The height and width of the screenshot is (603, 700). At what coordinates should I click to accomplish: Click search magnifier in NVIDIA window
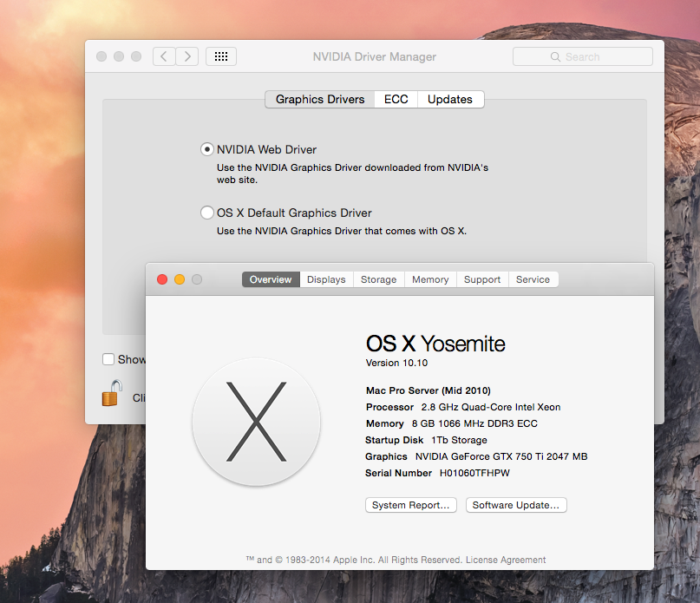coord(555,56)
